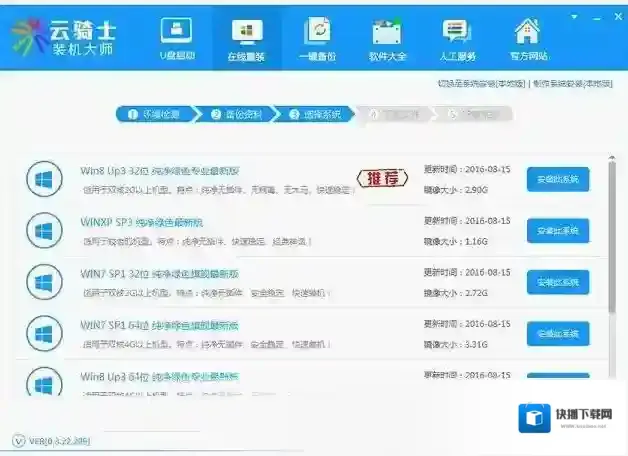Install the WIN7 SP1 32位 system
The width and height of the screenshot is (628, 456).
pos(558,282)
